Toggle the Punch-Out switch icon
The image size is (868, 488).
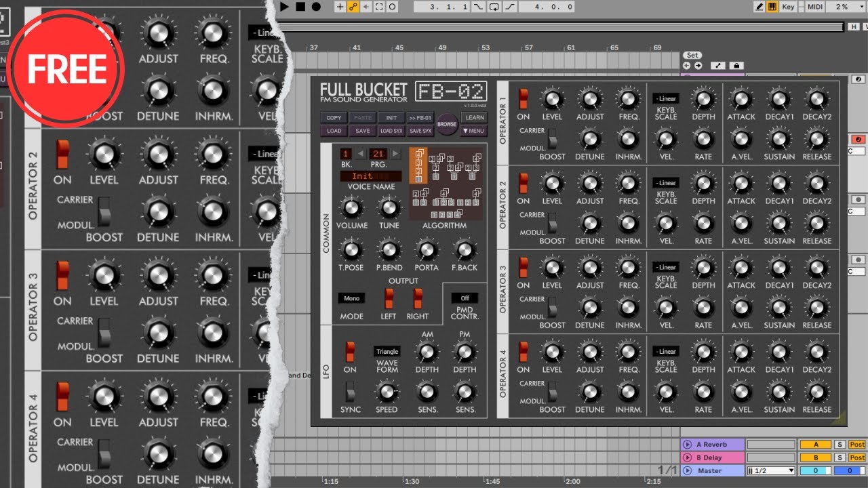click(509, 7)
